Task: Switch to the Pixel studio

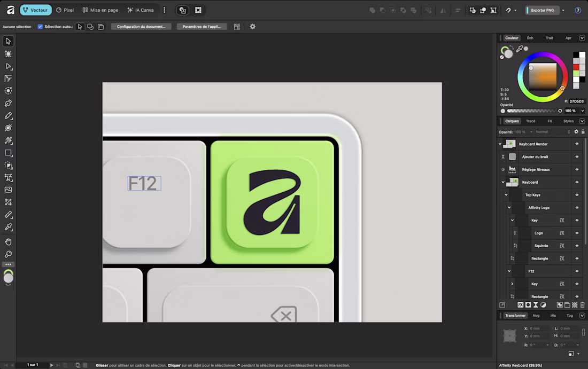Action: (65, 10)
